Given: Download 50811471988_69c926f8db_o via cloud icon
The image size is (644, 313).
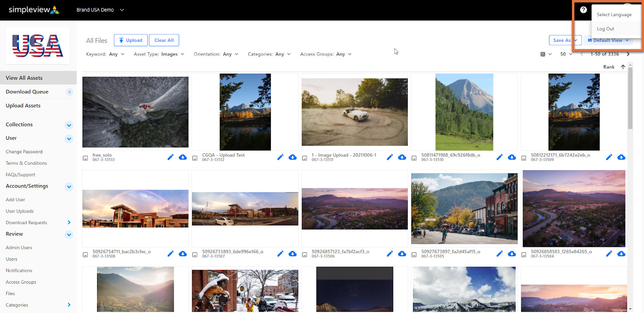Looking at the screenshot, I should coord(512,157).
